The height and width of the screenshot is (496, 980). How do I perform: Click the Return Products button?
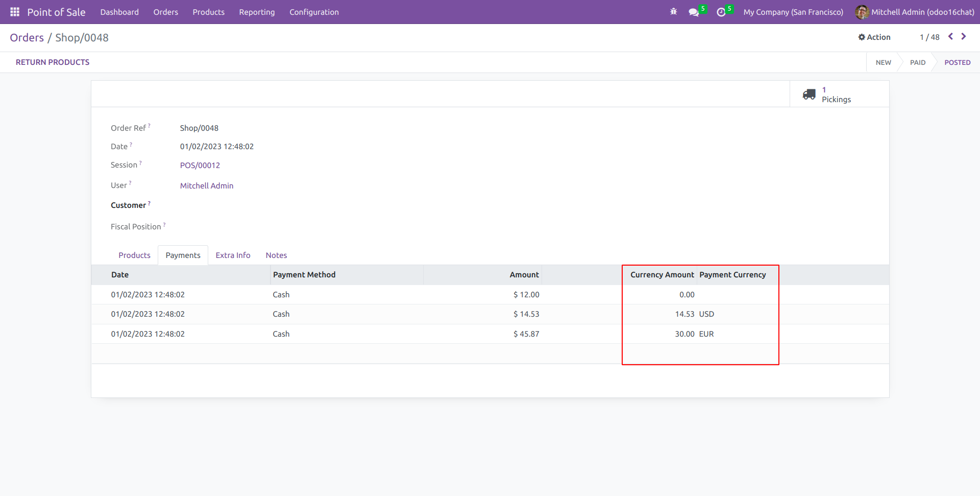[53, 62]
